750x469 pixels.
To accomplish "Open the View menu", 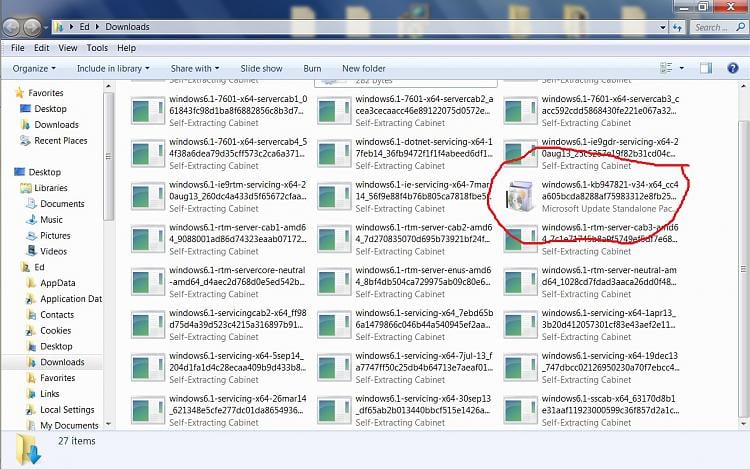I will click(x=68, y=48).
